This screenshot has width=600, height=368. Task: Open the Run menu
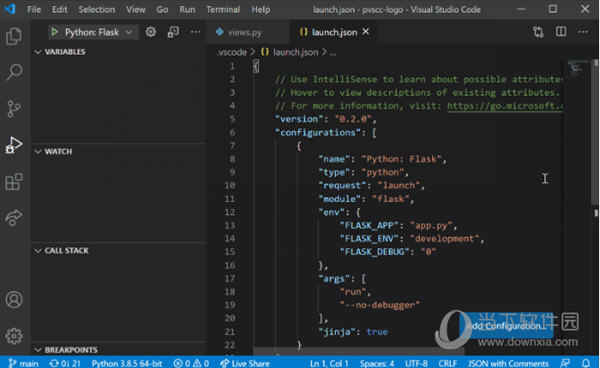click(187, 9)
